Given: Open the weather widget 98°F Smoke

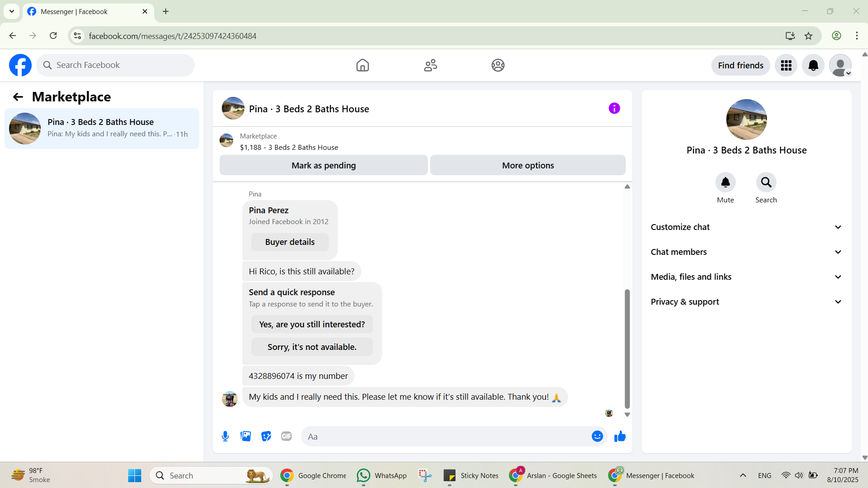Looking at the screenshot, I should [31, 476].
